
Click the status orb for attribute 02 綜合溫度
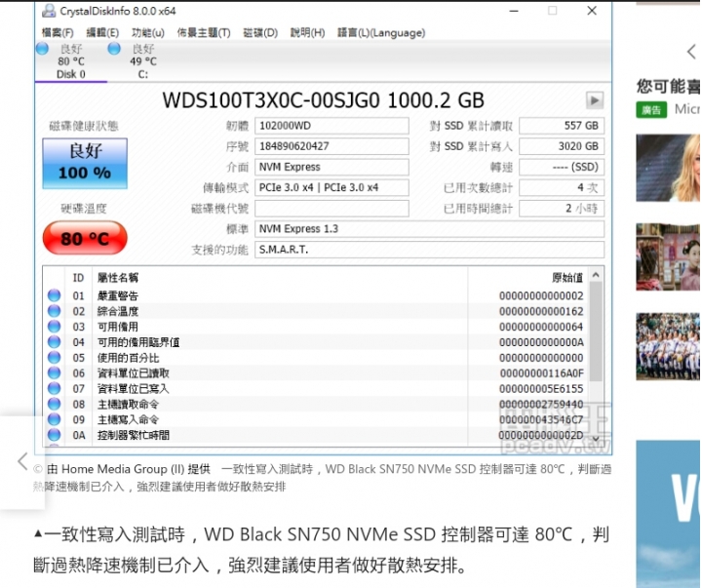point(55,311)
